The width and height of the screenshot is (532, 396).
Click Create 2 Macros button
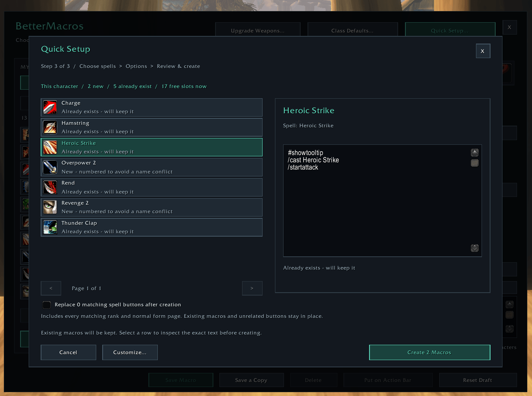tap(430, 352)
